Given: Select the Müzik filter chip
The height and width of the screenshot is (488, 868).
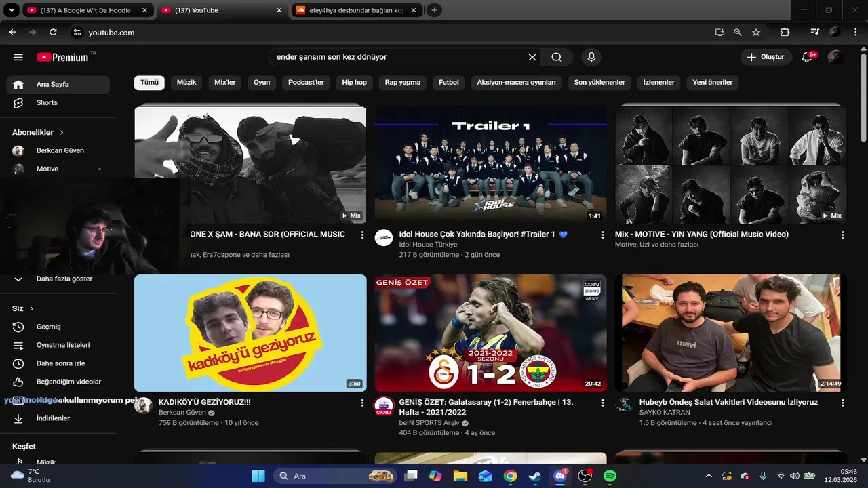Looking at the screenshot, I should coord(186,82).
